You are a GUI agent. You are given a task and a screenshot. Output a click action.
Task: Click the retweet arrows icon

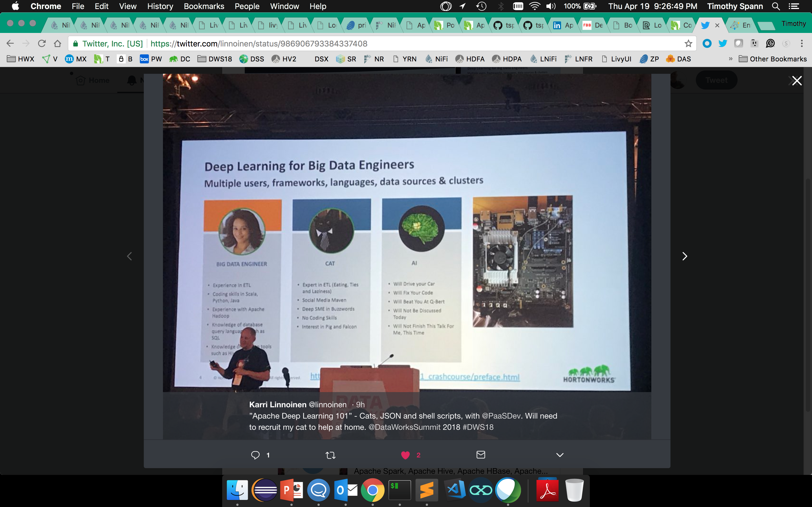click(x=330, y=455)
